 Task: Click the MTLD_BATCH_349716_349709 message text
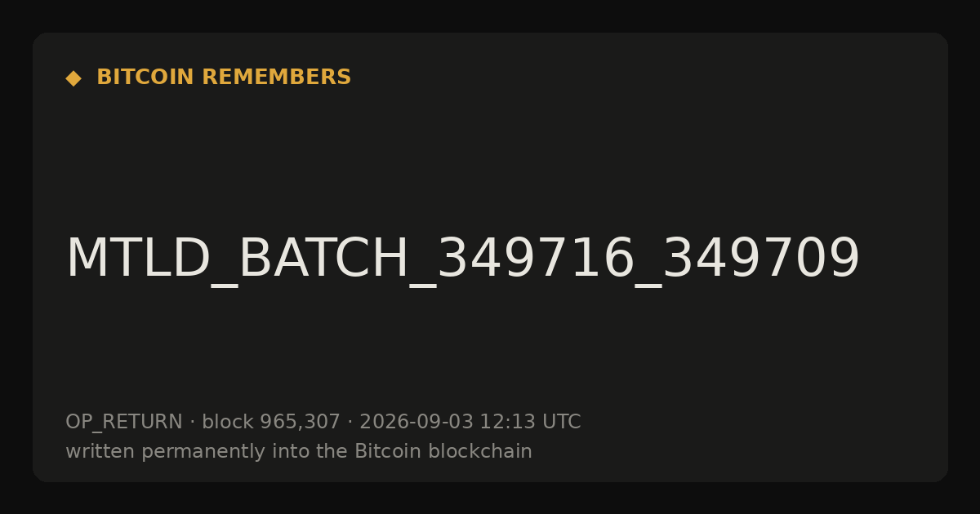(x=463, y=260)
